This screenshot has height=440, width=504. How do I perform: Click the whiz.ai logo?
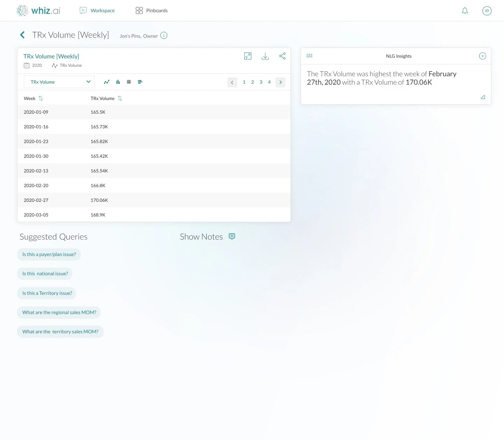tap(38, 10)
